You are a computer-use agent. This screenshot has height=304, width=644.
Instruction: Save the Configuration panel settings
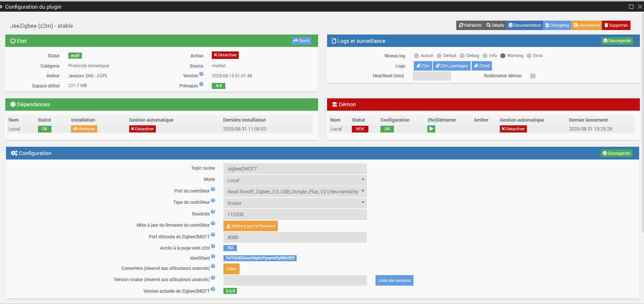tap(617, 153)
